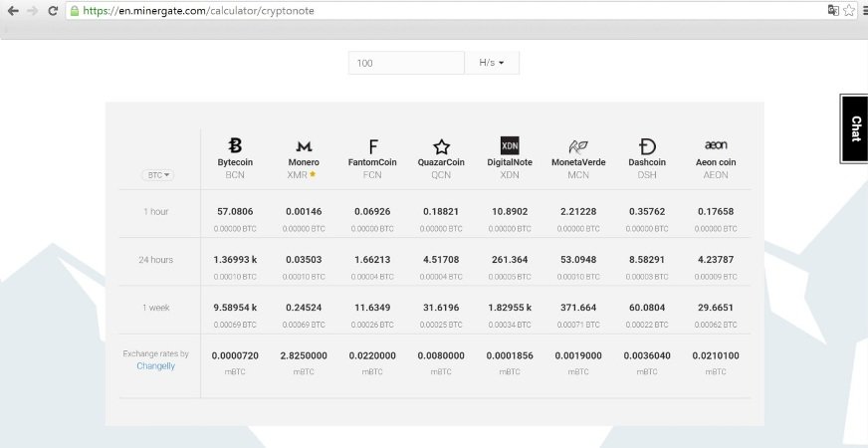Click Bytecoin exchange rate 0.0000720
Image resolution: width=868 pixels, height=448 pixels.
[x=235, y=355]
